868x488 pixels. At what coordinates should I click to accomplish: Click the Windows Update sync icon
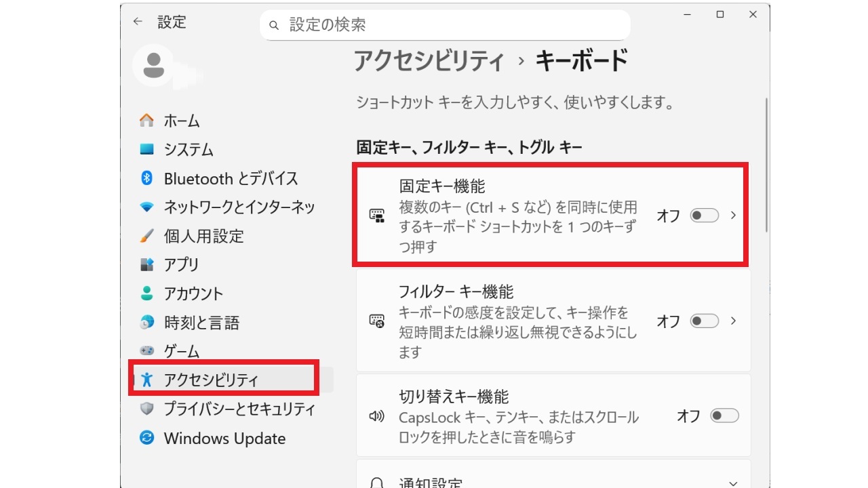pos(146,438)
